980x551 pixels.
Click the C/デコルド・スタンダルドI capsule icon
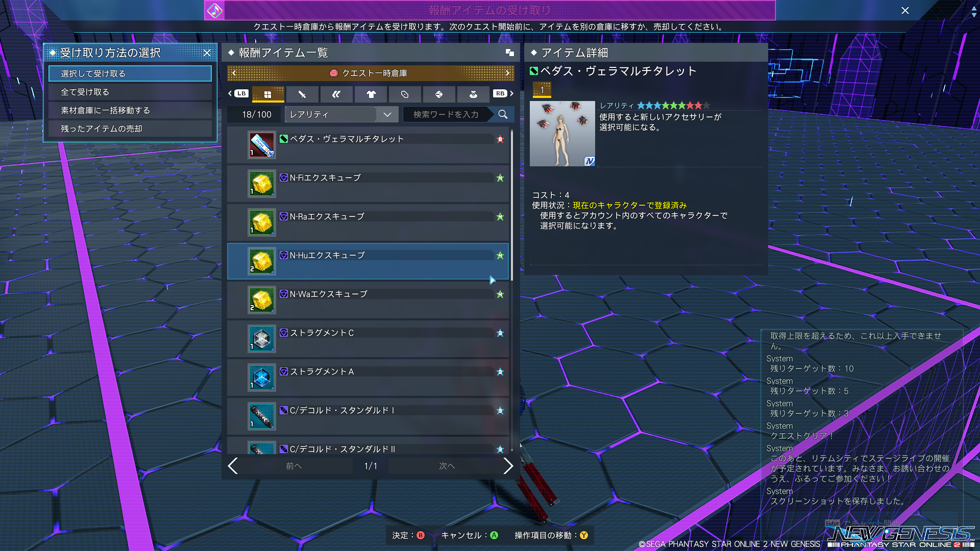[262, 416]
